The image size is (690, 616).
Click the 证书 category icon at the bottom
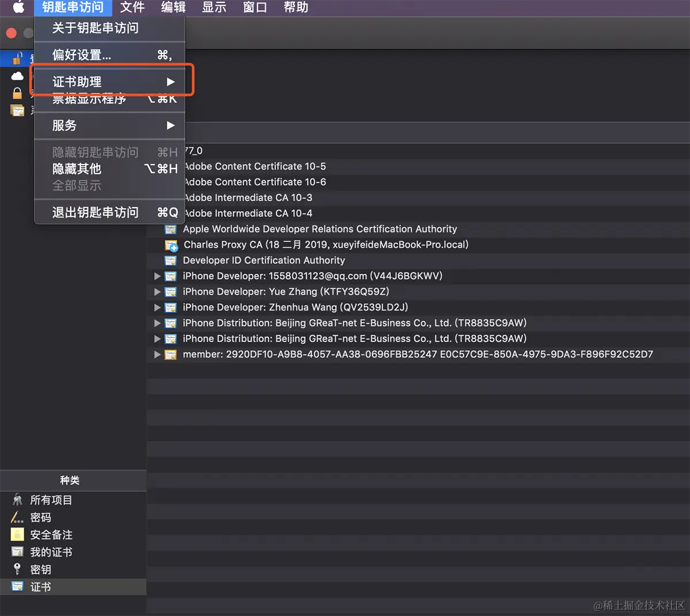(x=18, y=586)
